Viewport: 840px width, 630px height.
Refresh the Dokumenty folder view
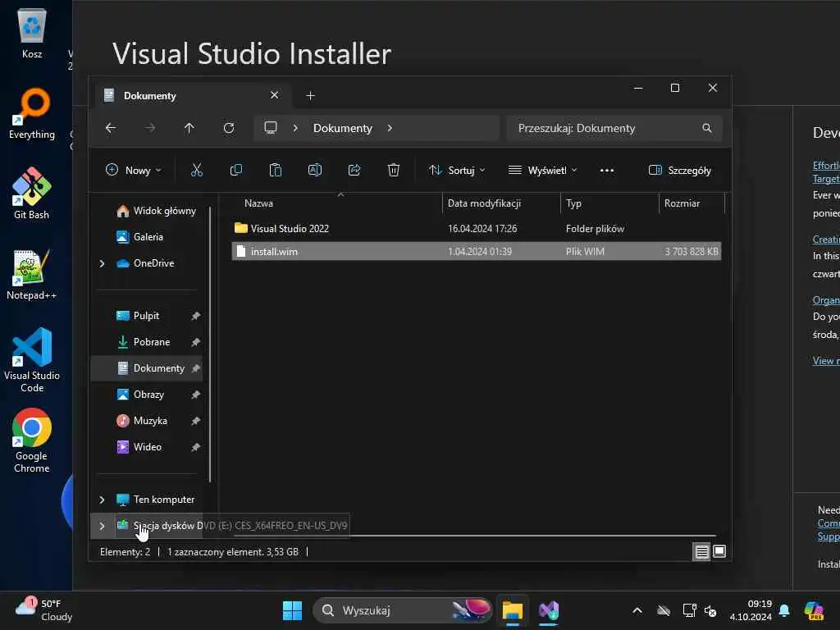point(229,128)
